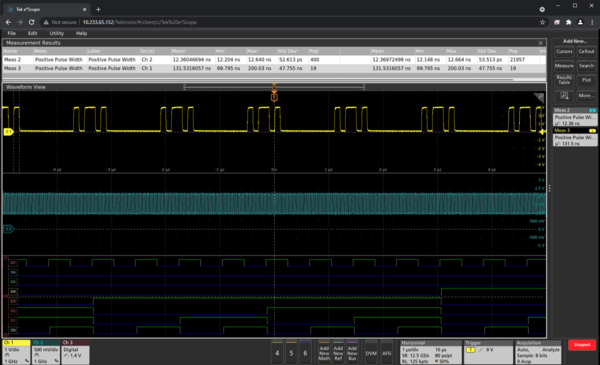Click the C2 channel handle on waveform
Image resolution: width=600 pixels, height=365 pixels.
(x=8, y=229)
